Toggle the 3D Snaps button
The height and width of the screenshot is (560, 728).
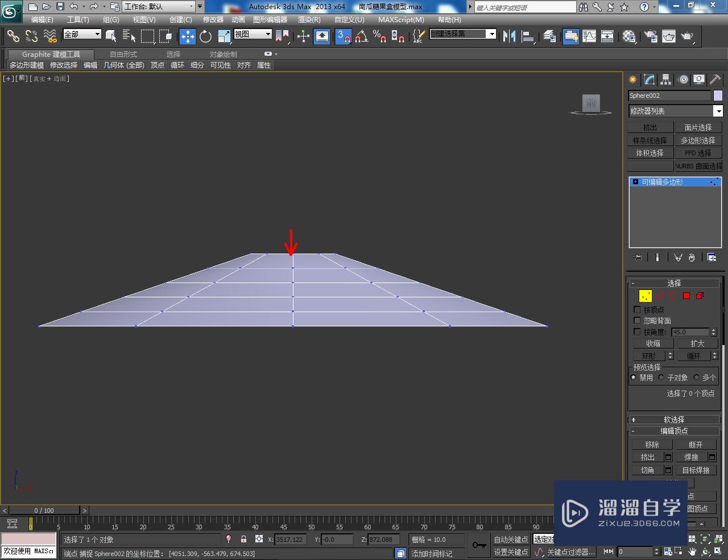[x=344, y=36]
